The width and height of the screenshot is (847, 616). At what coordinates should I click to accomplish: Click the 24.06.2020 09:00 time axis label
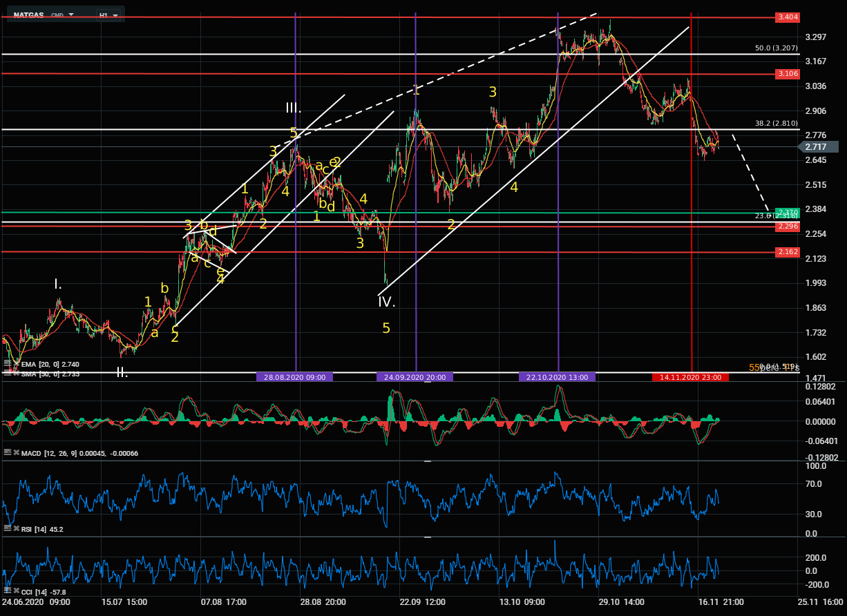coord(36,602)
